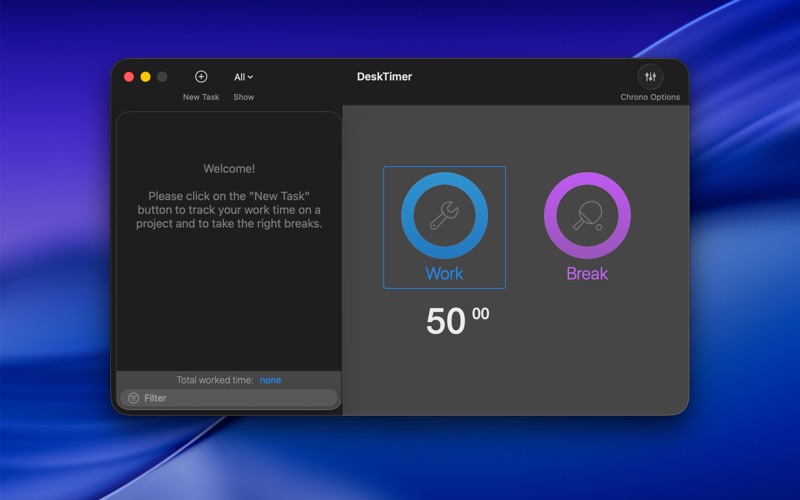
Task: Close the DeskTimer window
Action: click(129, 77)
